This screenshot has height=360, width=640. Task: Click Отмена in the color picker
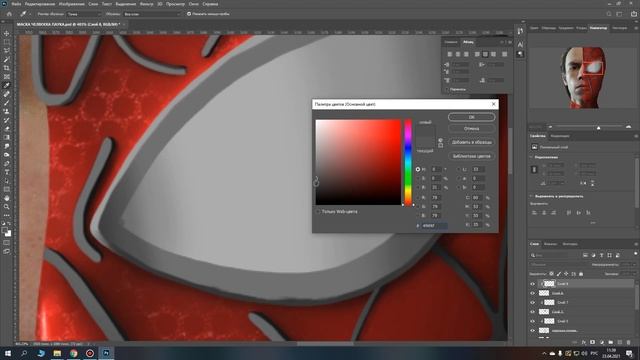point(471,129)
